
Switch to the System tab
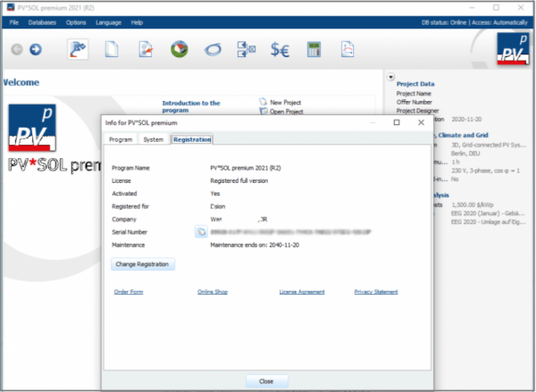(x=153, y=139)
